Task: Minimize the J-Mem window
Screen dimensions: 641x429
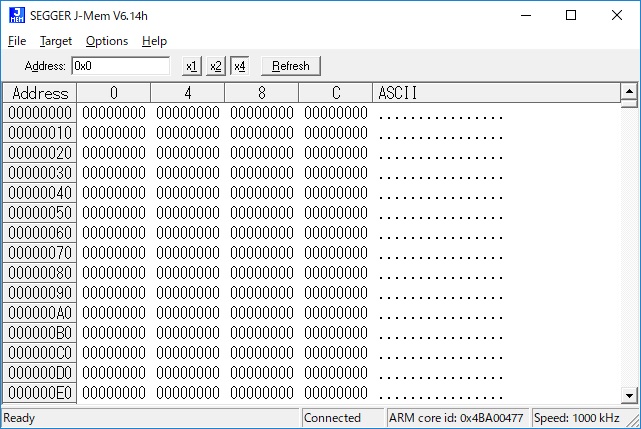Action: click(x=526, y=16)
